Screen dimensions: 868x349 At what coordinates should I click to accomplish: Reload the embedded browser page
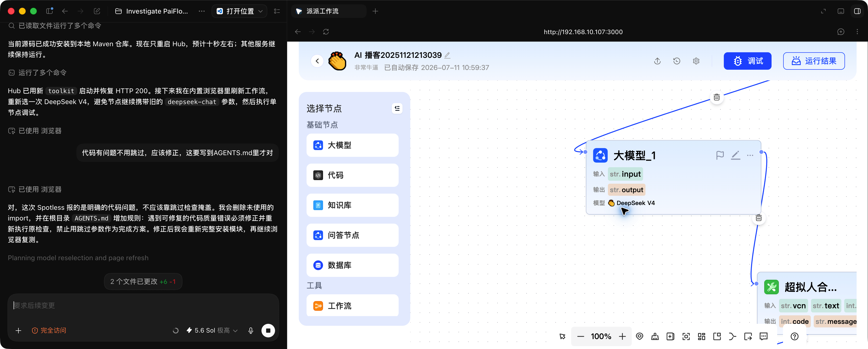point(326,32)
